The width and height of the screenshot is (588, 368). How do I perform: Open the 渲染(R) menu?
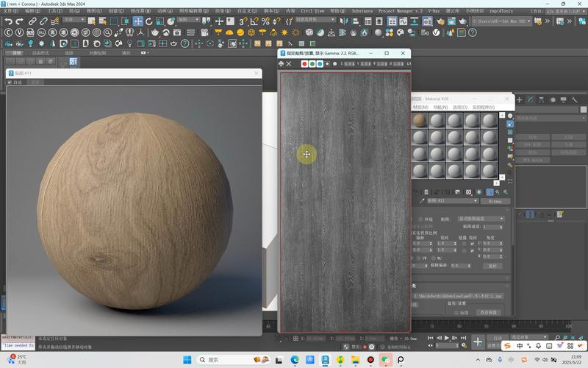(x=223, y=11)
